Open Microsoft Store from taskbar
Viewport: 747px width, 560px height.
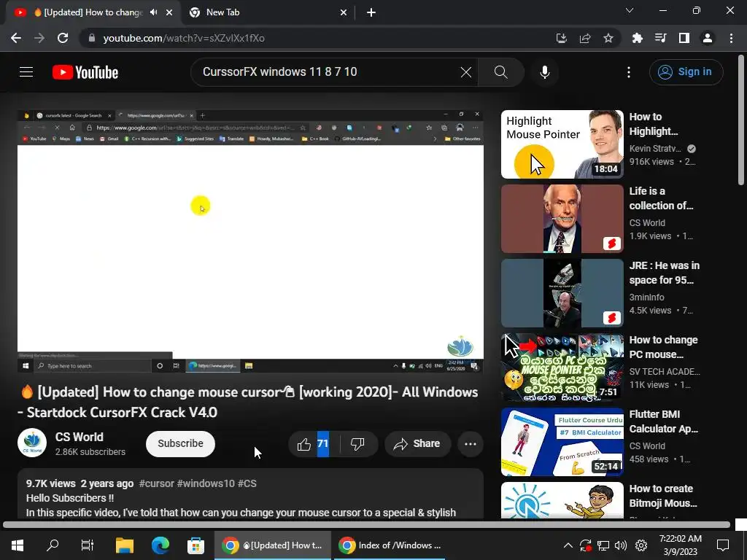(x=196, y=545)
